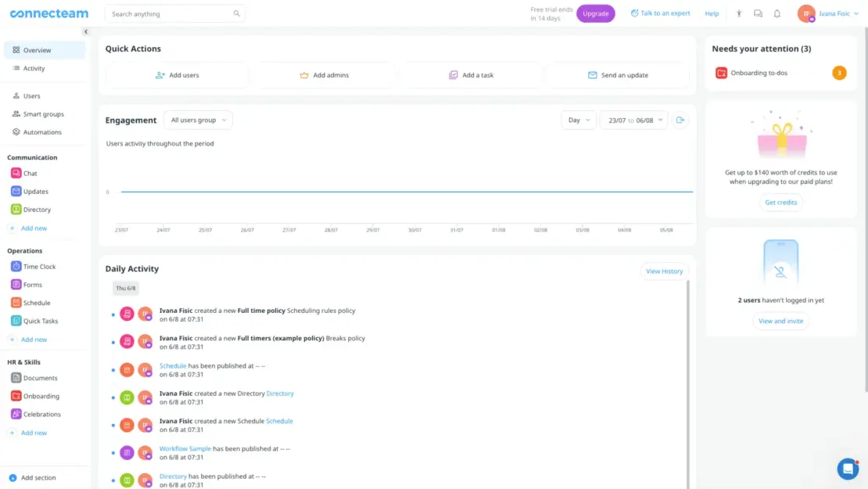Image resolution: width=868 pixels, height=489 pixels.
Task: Click the Connecteam logo
Action: tap(49, 13)
